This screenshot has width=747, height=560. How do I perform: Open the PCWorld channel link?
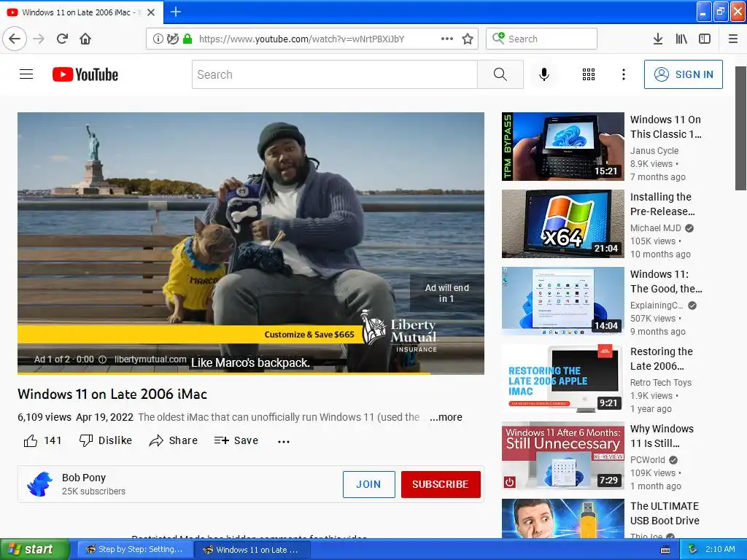648,460
